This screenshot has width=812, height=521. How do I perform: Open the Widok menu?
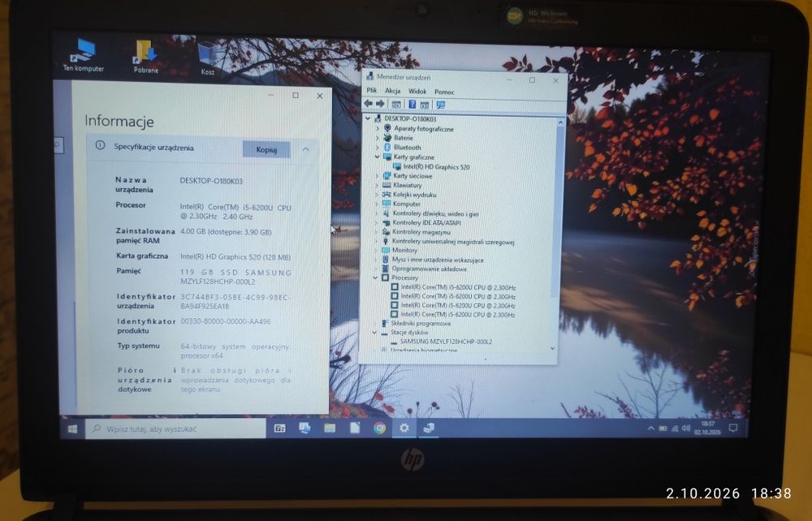tap(417, 92)
